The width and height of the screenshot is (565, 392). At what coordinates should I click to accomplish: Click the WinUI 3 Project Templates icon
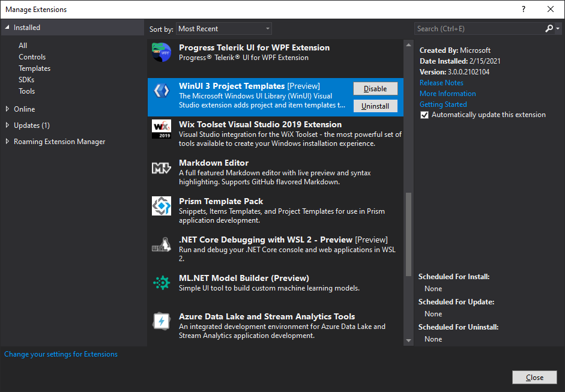click(162, 91)
